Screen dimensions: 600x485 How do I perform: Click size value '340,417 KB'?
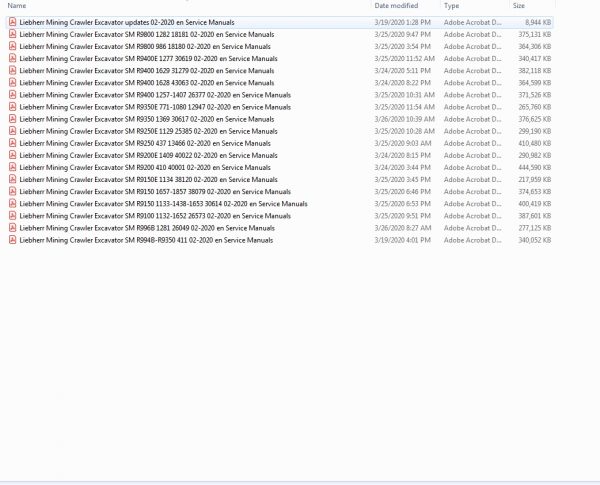click(535, 59)
